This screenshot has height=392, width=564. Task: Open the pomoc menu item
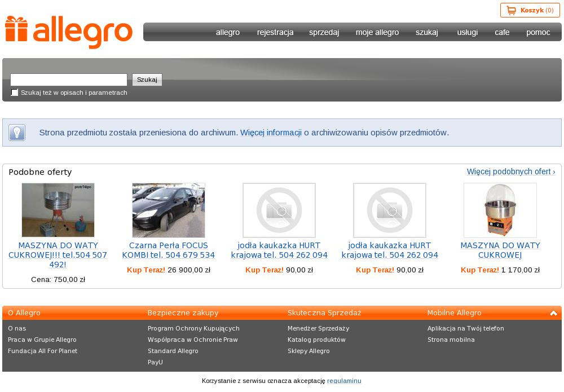[x=537, y=32]
